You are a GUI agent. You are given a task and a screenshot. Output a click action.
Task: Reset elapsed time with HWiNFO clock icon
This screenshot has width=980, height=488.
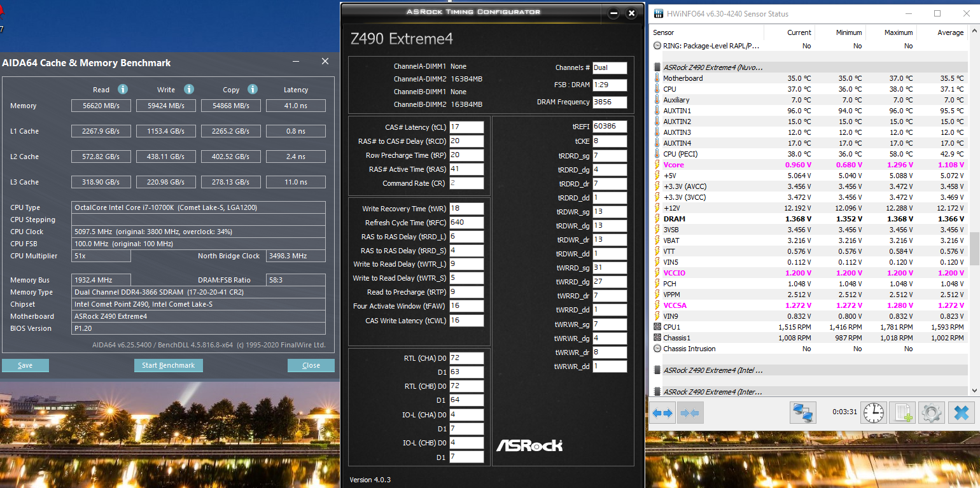pyautogui.click(x=874, y=413)
